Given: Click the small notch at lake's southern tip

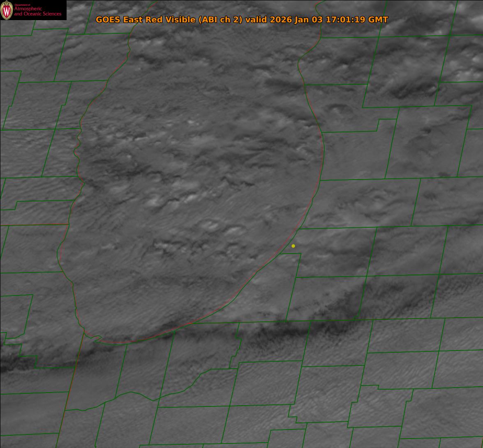Looking at the screenshot, I should point(97,338).
